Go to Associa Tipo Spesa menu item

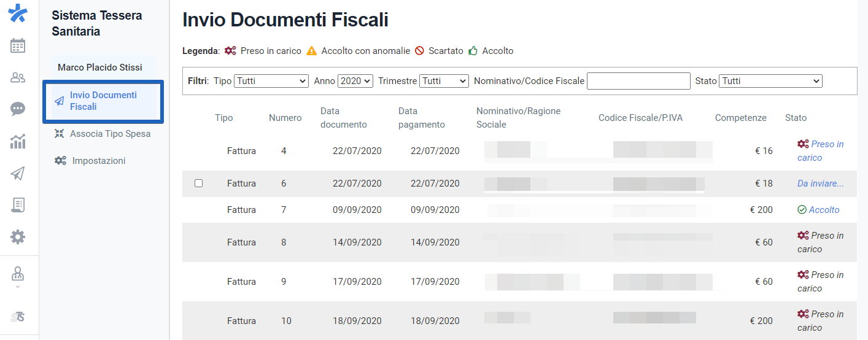110,134
